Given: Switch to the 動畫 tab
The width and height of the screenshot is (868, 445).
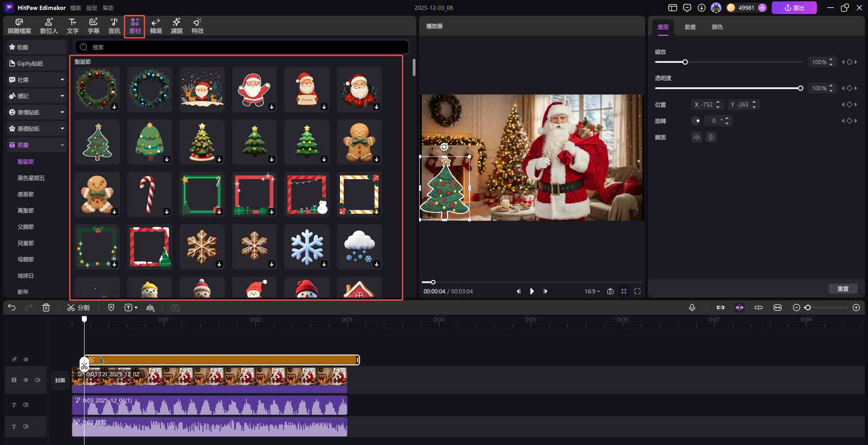Looking at the screenshot, I should (690, 27).
